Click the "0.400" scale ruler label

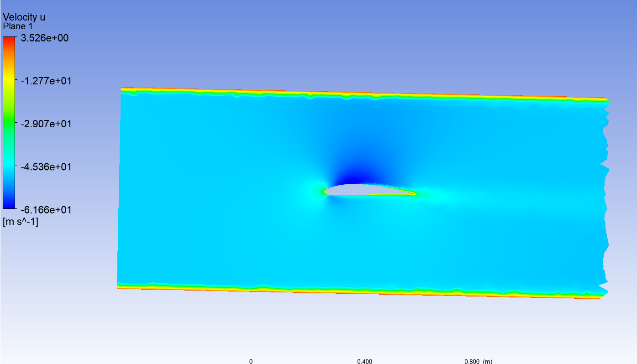(x=364, y=361)
